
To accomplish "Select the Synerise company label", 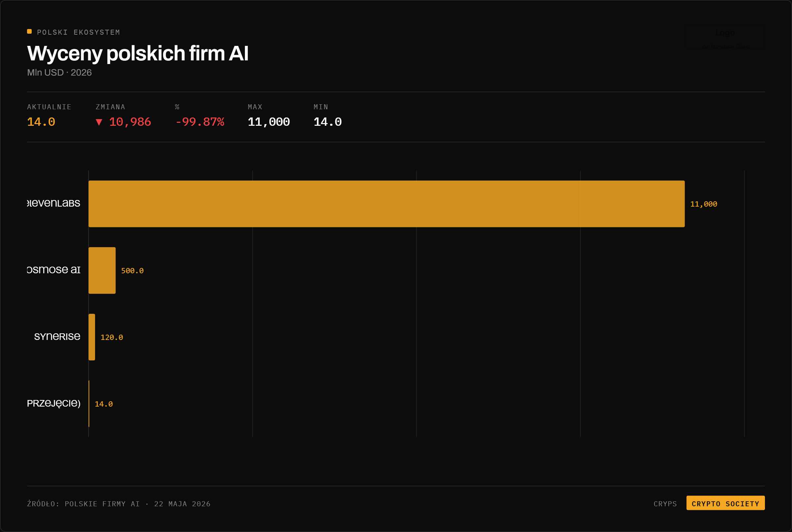I will tap(57, 336).
